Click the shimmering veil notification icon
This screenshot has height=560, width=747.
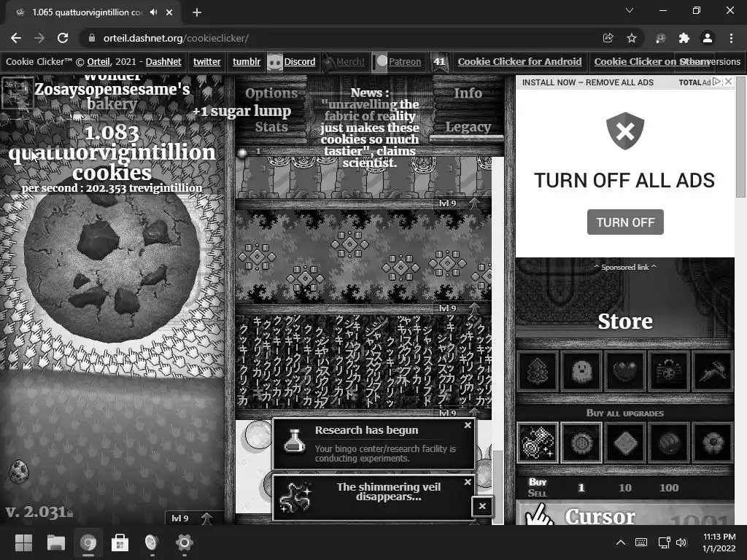[295, 497]
